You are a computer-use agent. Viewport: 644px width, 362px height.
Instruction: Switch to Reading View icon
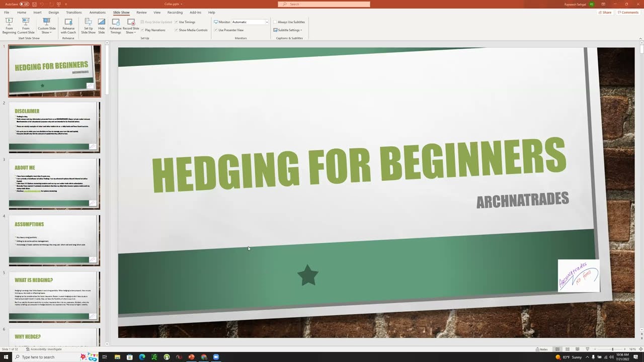pos(577,349)
